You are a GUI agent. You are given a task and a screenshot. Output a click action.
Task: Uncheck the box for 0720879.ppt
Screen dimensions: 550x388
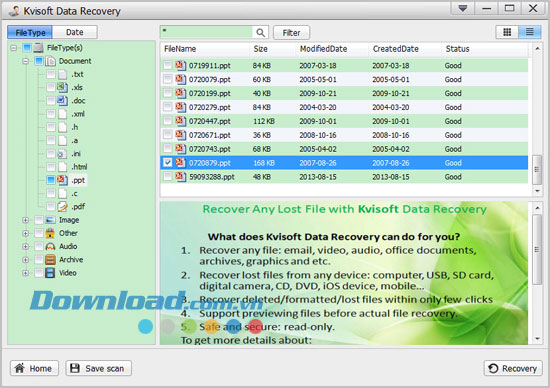(168, 162)
